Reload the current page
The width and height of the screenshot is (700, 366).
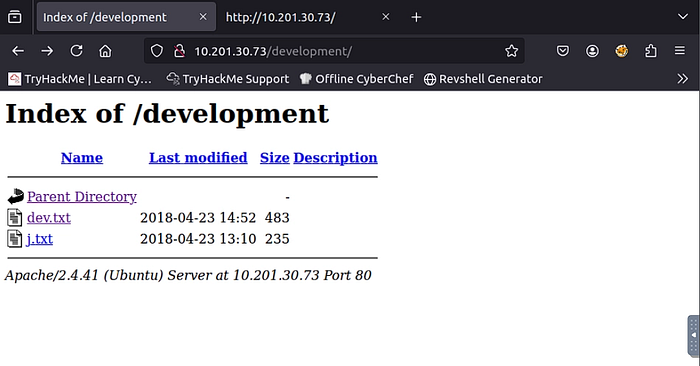coord(76,51)
